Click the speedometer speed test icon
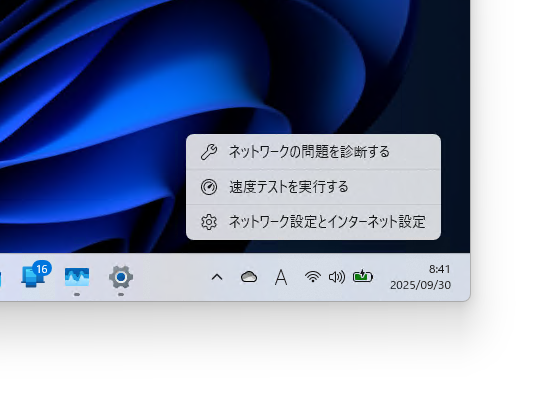The image size is (540, 405). 209,187
